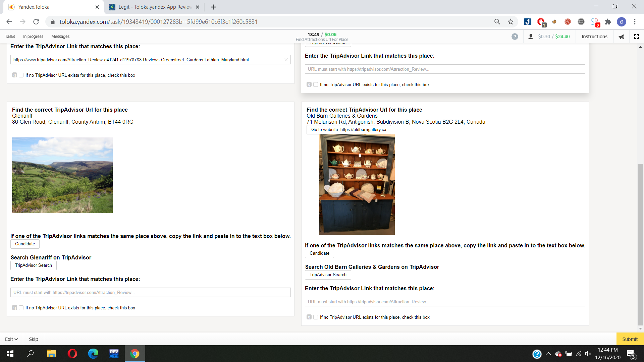Toggle fullscreen mode icon
The image size is (644, 362).
click(x=636, y=37)
